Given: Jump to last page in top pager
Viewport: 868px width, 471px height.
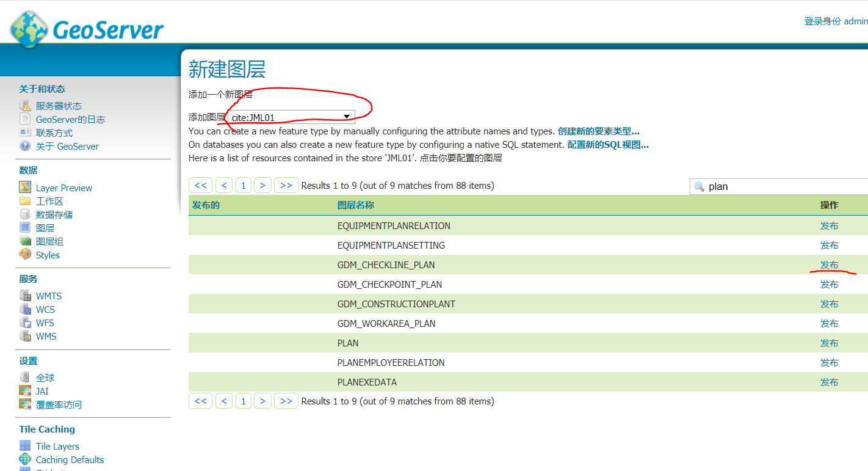Looking at the screenshot, I should coord(286,186).
